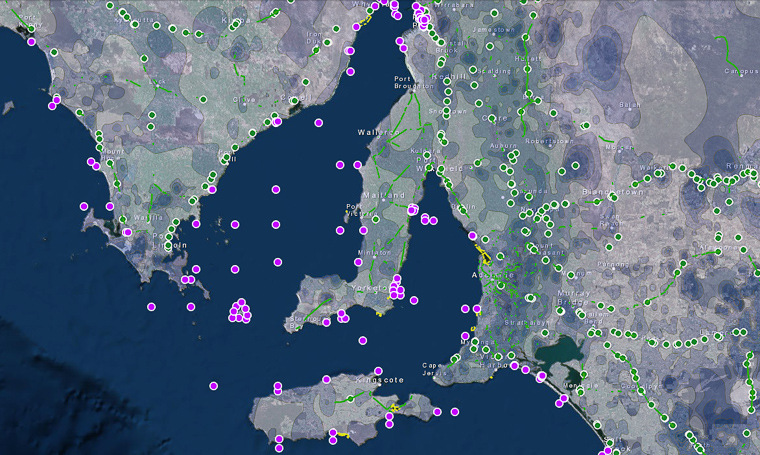Click the magenta marker between Yorke Peninsula and Kangaroo Island

[x=363, y=341]
